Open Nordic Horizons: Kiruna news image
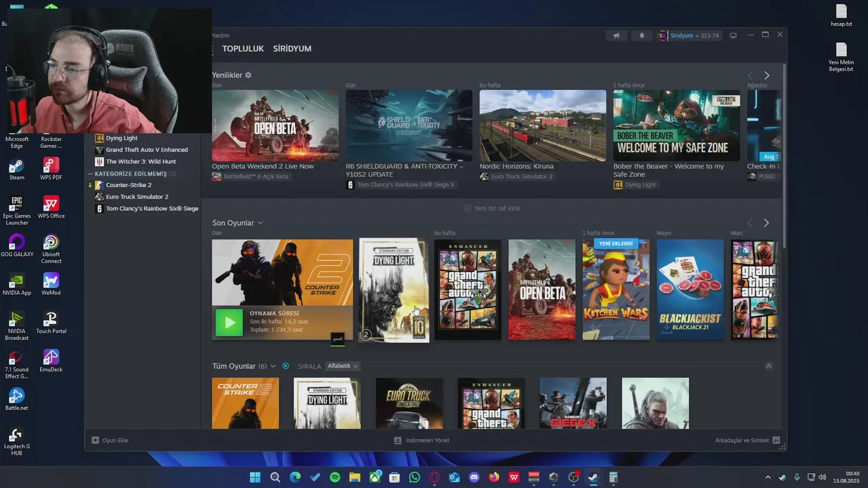 click(x=542, y=125)
